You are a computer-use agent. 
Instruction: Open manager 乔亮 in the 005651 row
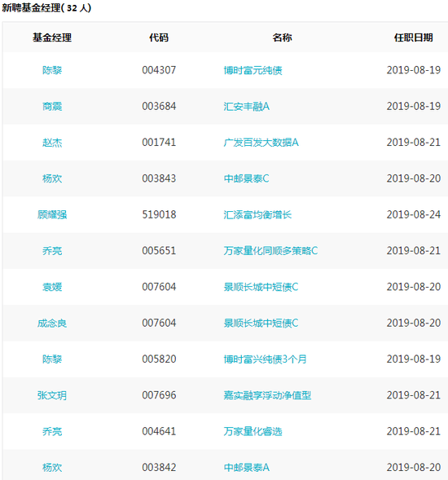click(x=52, y=251)
